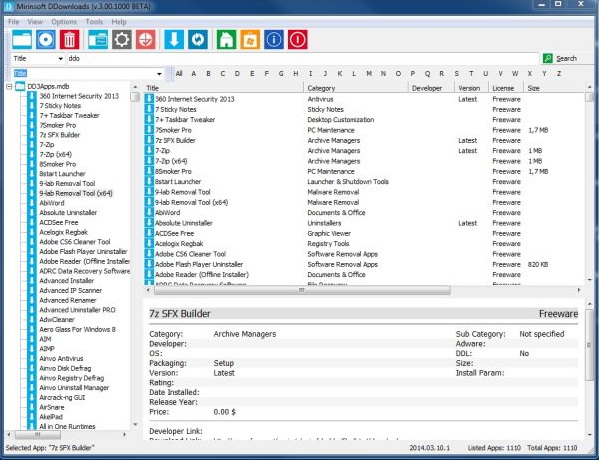Click the blue refresh update icon
This screenshot has height=461, width=600.
pyautogui.click(x=198, y=39)
